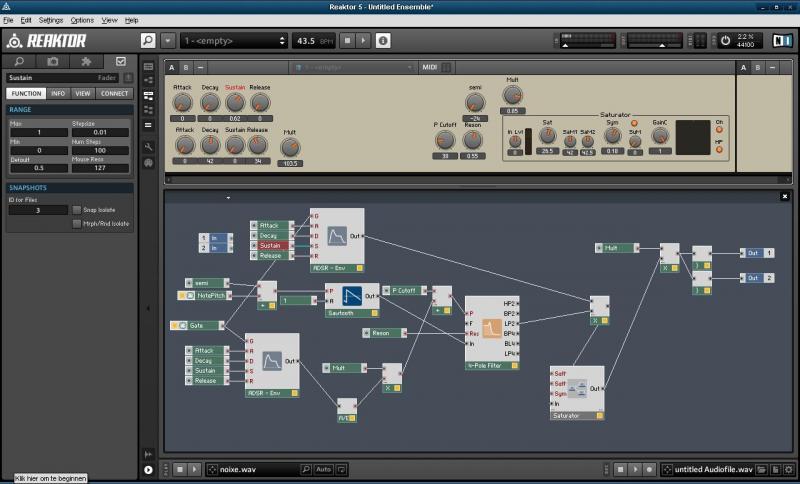Start the main transport play button
Image resolution: width=800 pixels, height=484 pixels.
[x=363, y=40]
